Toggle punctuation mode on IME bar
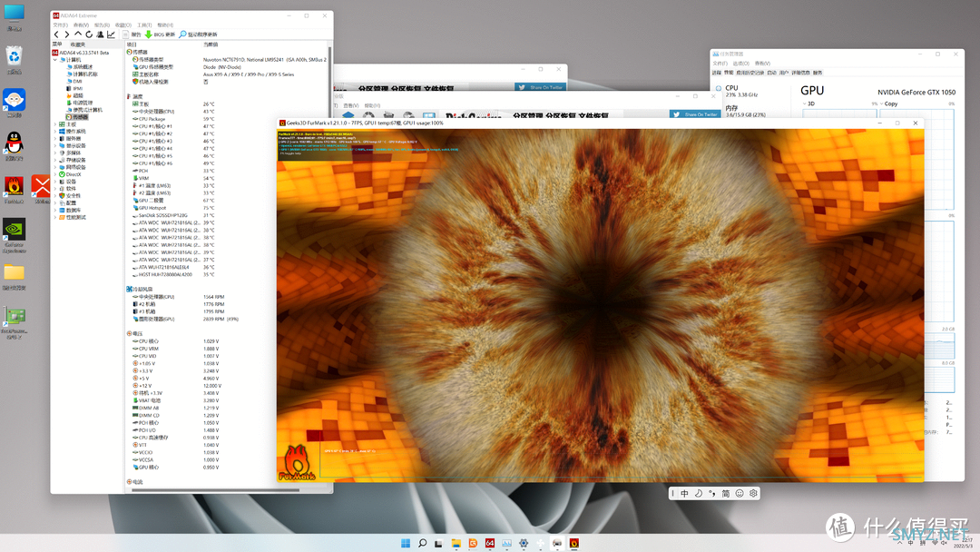The image size is (980, 552). point(712,493)
